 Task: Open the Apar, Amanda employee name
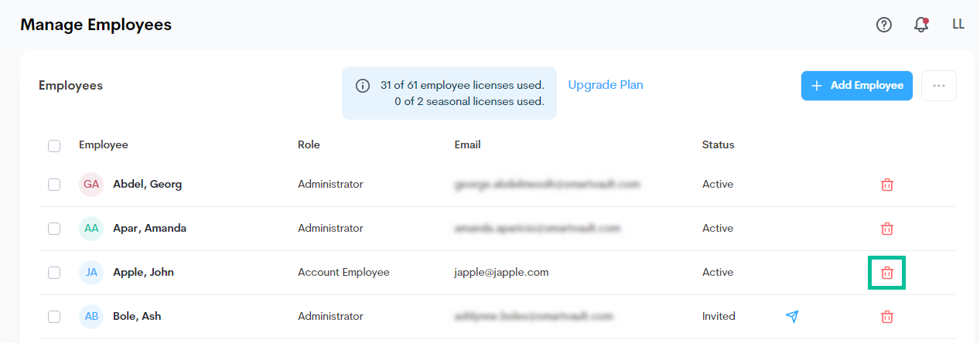coord(149,229)
